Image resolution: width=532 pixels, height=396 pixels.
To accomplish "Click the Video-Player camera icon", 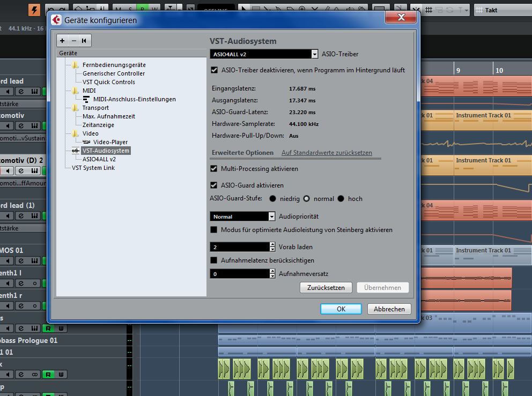I will pyautogui.click(x=86, y=142).
